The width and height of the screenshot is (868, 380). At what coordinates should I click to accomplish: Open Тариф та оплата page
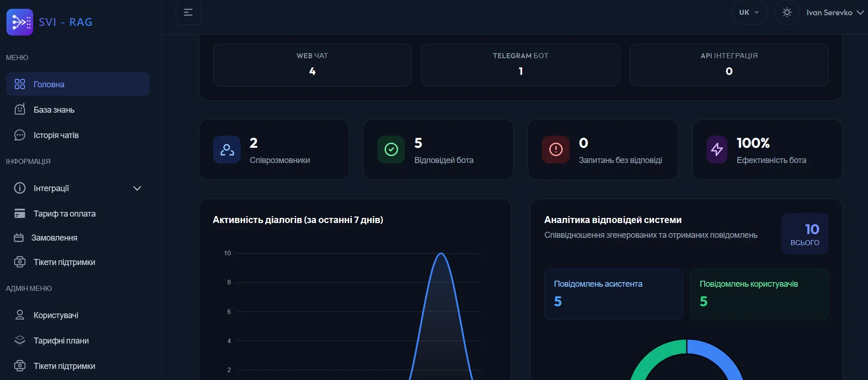(x=78, y=214)
